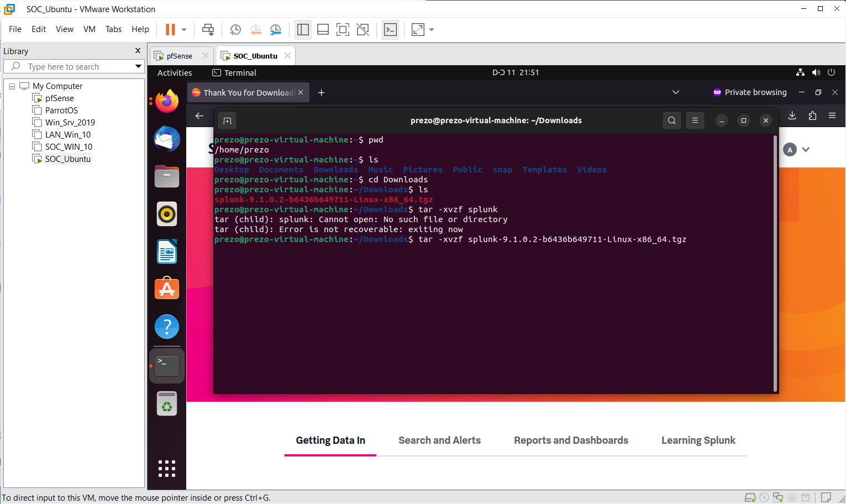
Task: Open the Firefox application menu
Action: [x=832, y=116]
